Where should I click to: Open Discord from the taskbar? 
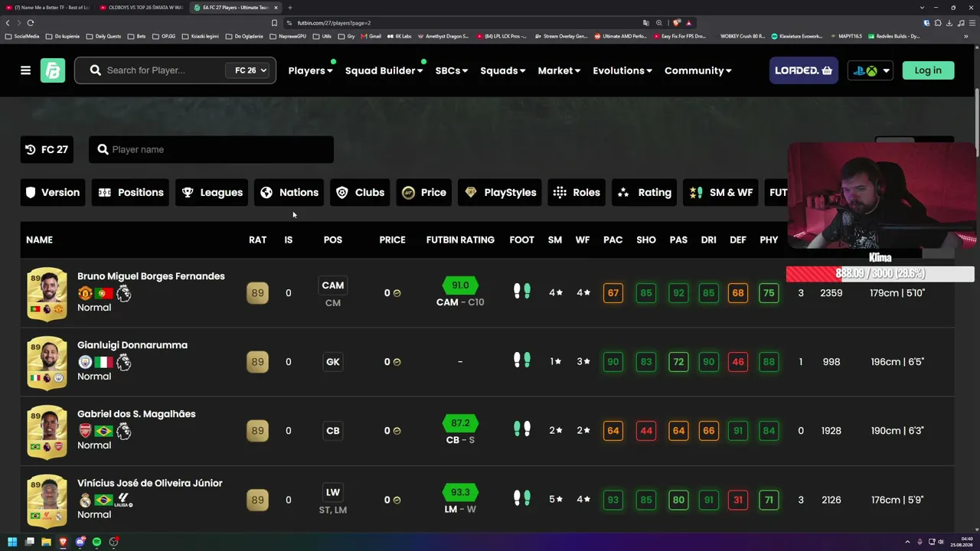[80, 542]
